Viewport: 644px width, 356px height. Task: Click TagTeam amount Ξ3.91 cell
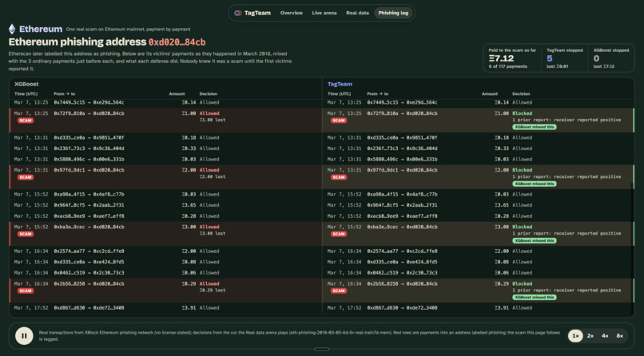pyautogui.click(x=502, y=307)
